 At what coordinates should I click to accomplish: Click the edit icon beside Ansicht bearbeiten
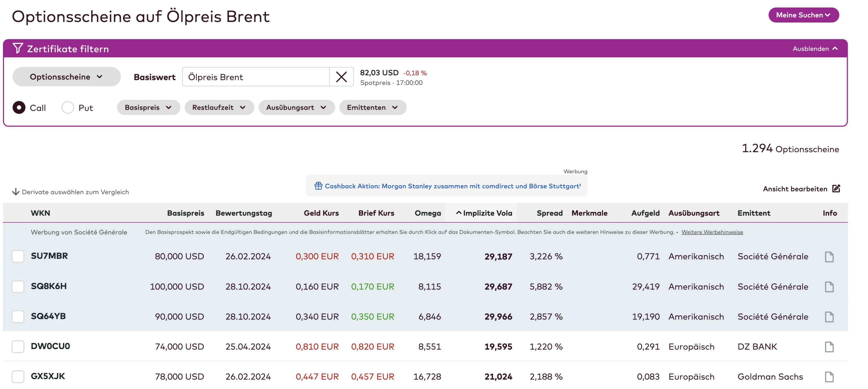click(x=836, y=188)
